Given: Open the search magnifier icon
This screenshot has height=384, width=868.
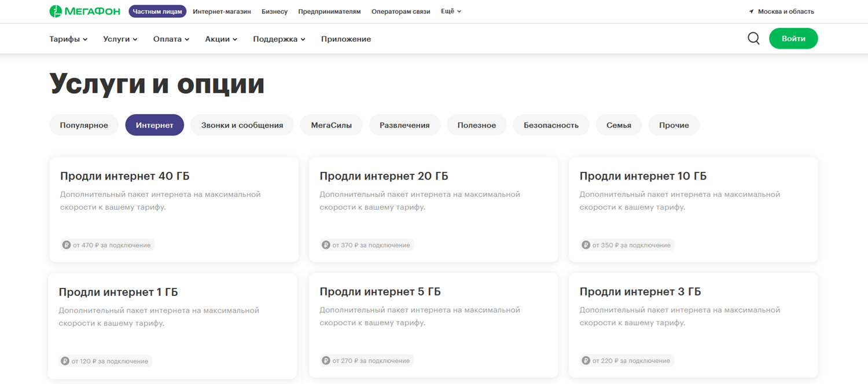Looking at the screenshot, I should (753, 39).
